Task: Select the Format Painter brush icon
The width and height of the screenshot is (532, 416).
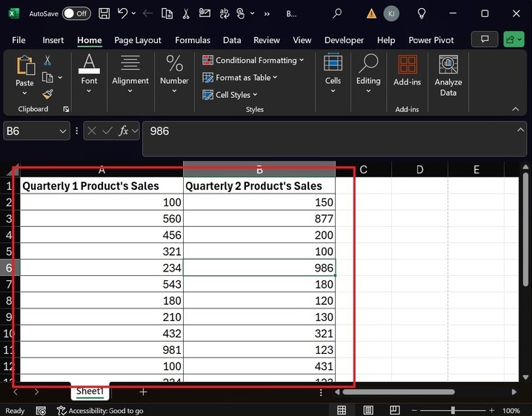Action: [47, 94]
